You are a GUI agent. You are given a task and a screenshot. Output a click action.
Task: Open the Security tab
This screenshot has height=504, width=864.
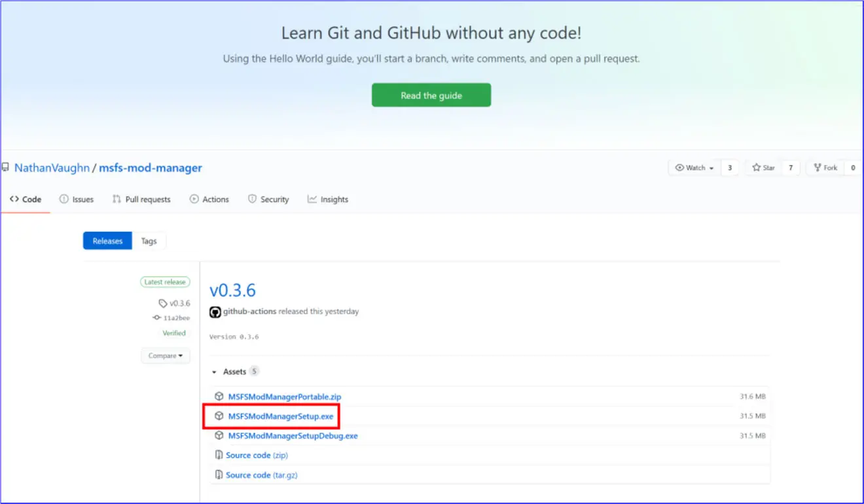(268, 200)
